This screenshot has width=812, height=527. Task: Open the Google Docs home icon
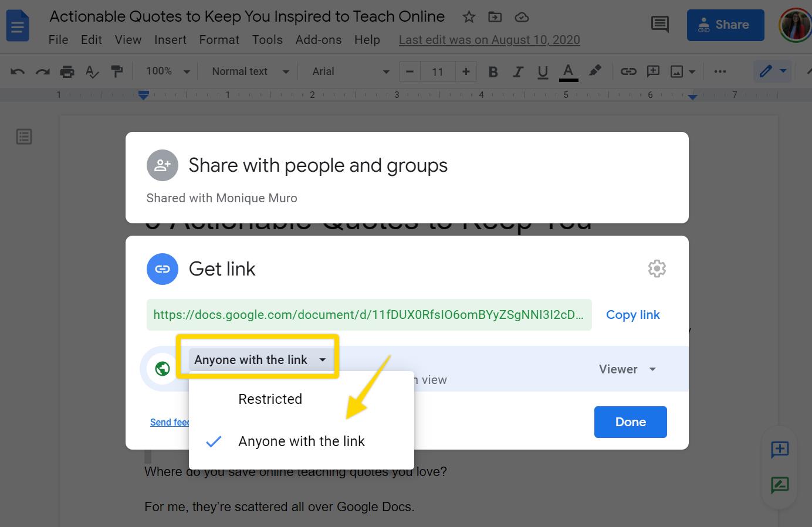[x=18, y=25]
